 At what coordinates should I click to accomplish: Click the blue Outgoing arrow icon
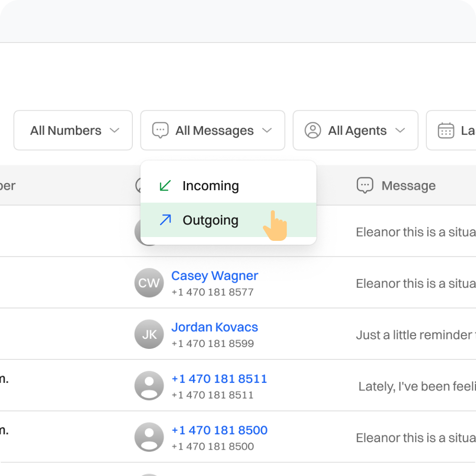(165, 220)
